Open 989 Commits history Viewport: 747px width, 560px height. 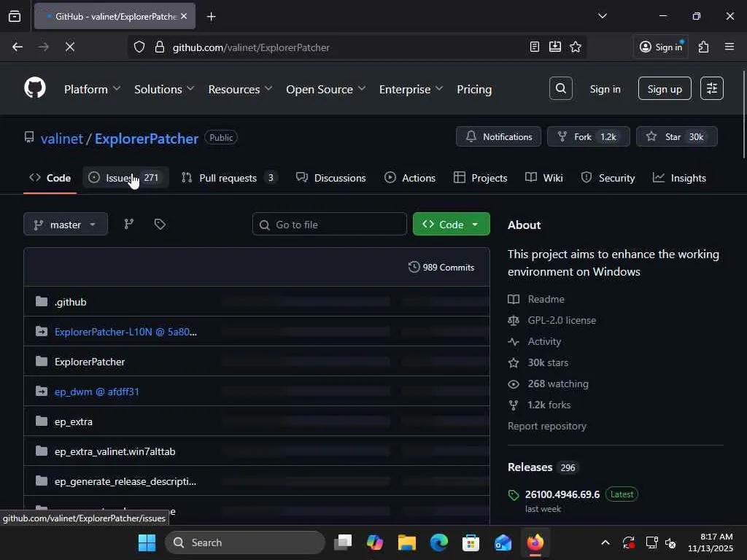tap(441, 267)
